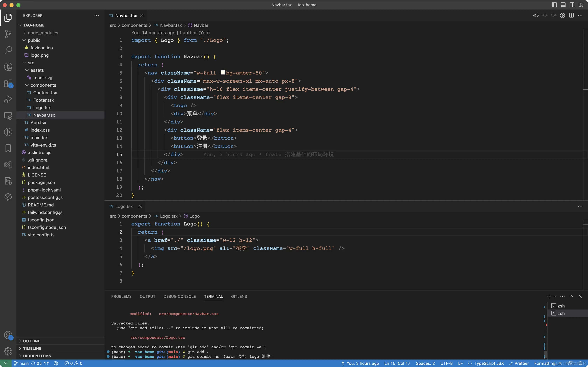Open the Bookmarks view icon
The image size is (588, 367).
coord(8,148)
